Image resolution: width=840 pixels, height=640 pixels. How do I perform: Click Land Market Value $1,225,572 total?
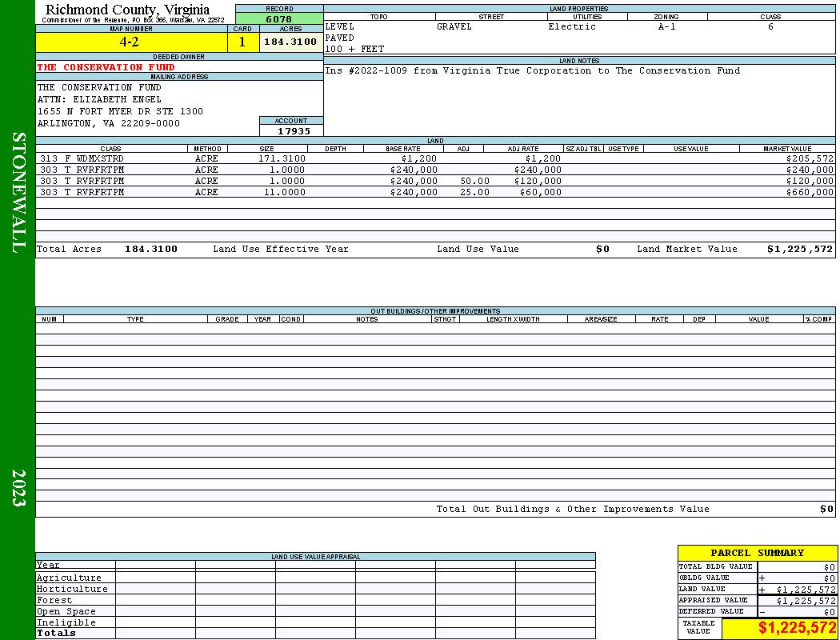click(x=800, y=249)
